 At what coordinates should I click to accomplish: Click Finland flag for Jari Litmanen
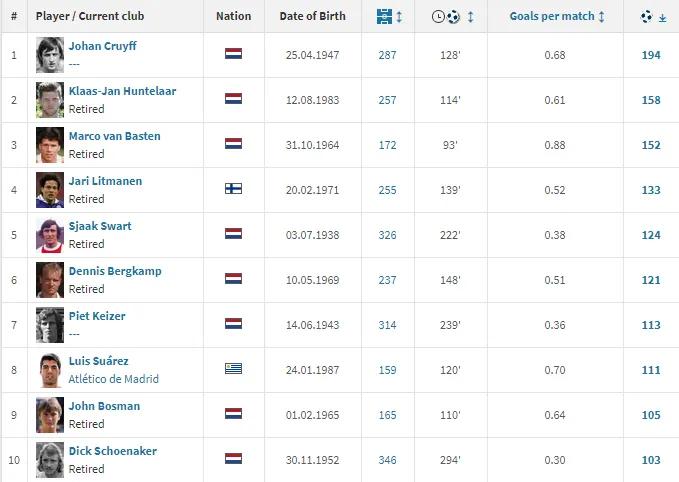tap(233, 189)
